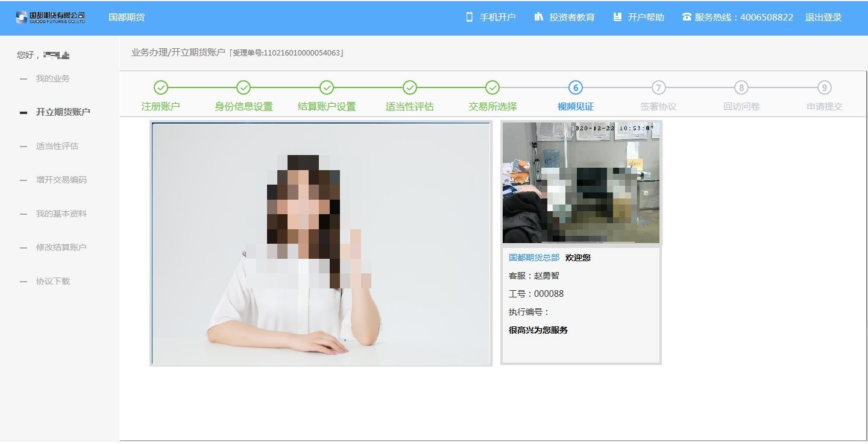The height and width of the screenshot is (444, 868).
Task: Click the 业务办理/开立期货账户 breadcrumb
Action: pyautogui.click(x=178, y=52)
